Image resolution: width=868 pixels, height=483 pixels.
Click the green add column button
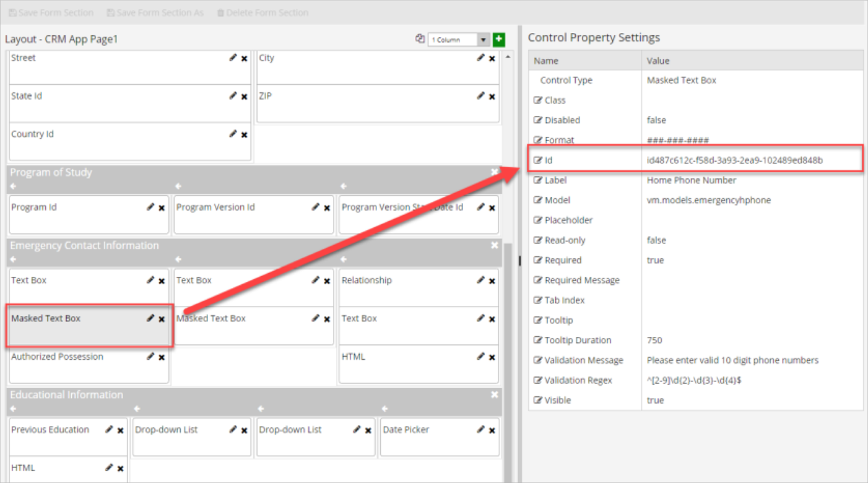coord(498,40)
